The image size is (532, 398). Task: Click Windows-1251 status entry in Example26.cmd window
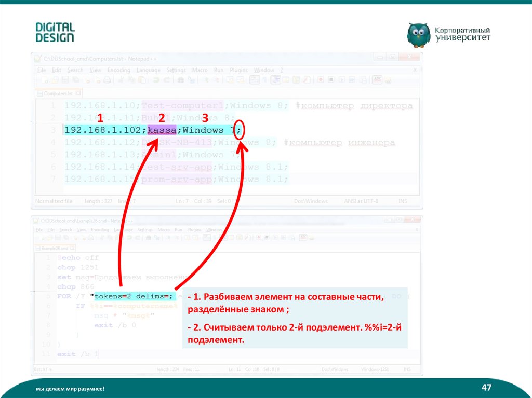pyautogui.click(x=375, y=369)
